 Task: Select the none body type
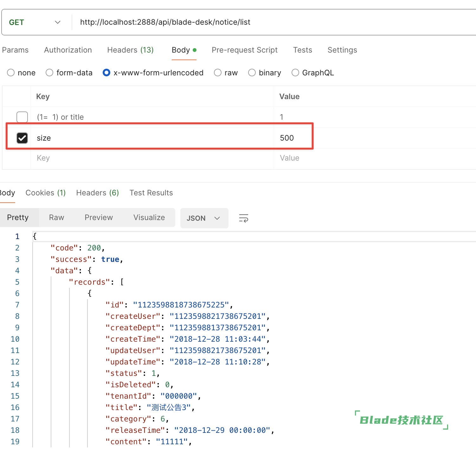click(x=11, y=73)
